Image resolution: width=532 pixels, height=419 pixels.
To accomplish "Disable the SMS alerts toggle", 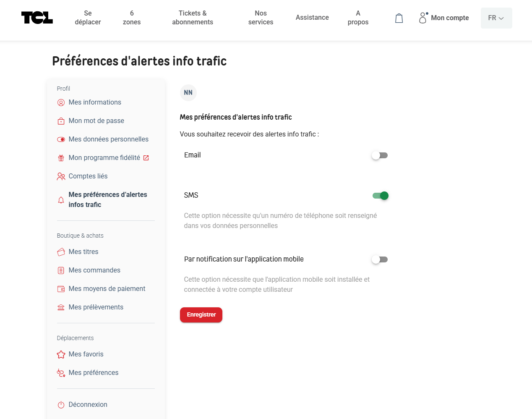I will pos(381,196).
